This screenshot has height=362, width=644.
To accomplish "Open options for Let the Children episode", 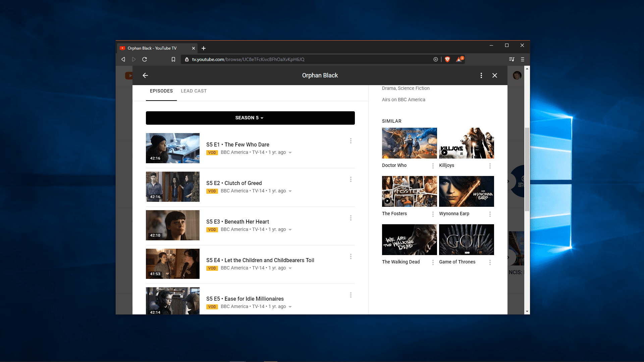I will coord(351,256).
